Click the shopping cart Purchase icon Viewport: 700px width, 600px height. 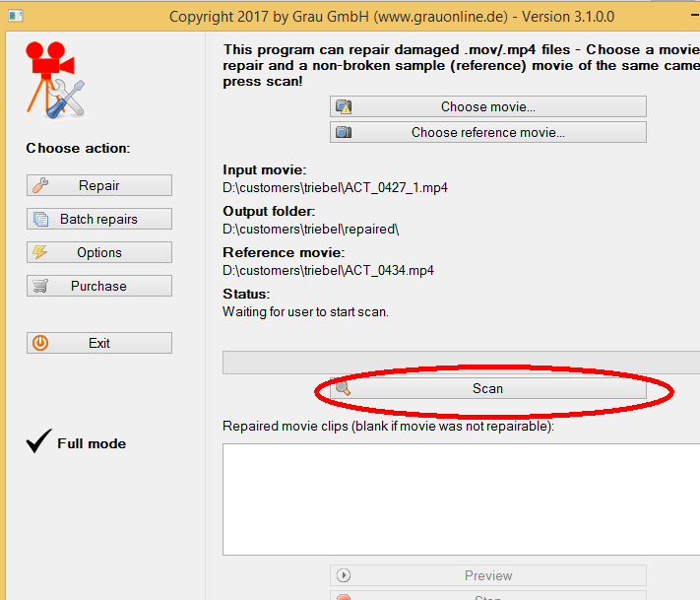40,286
